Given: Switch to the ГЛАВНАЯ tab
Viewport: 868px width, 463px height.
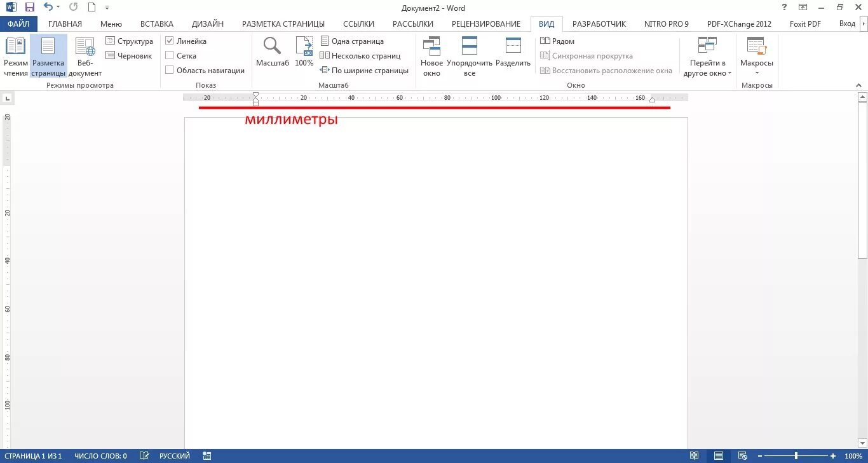Looking at the screenshot, I should pyautogui.click(x=65, y=24).
